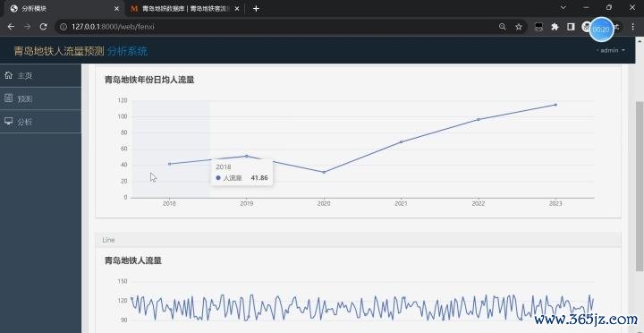Click the browser back arrow
644x333 pixels.
click(11, 27)
